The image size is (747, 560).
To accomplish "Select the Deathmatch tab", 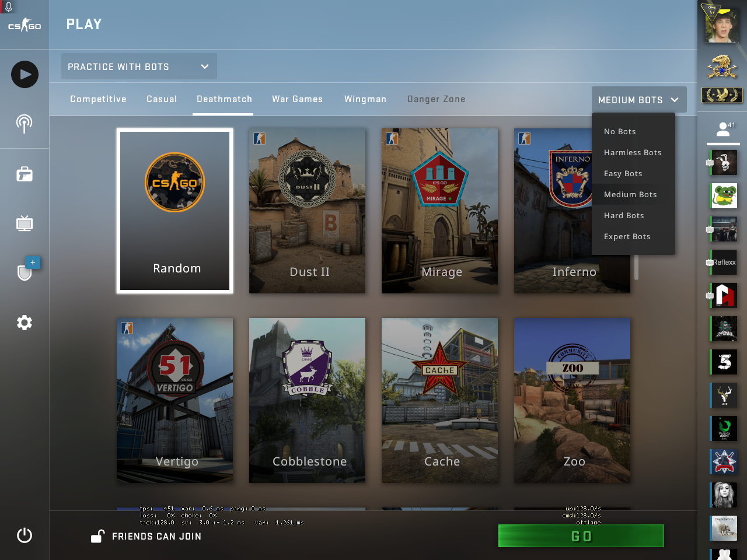I will (224, 99).
